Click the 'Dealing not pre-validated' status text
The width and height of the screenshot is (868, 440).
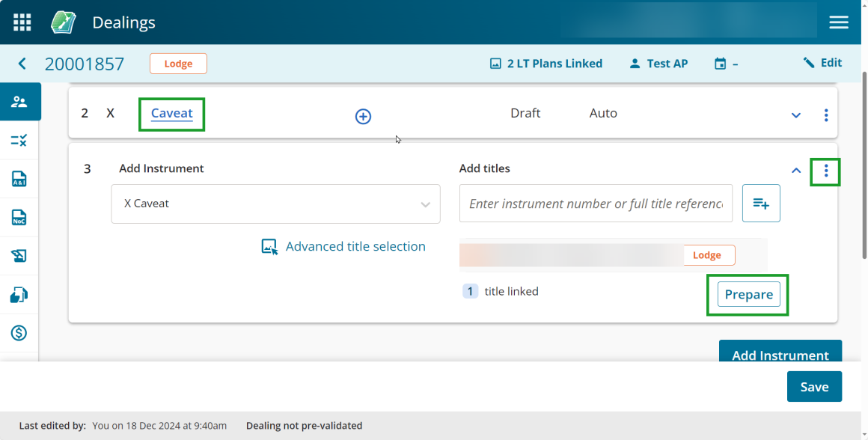(x=304, y=426)
